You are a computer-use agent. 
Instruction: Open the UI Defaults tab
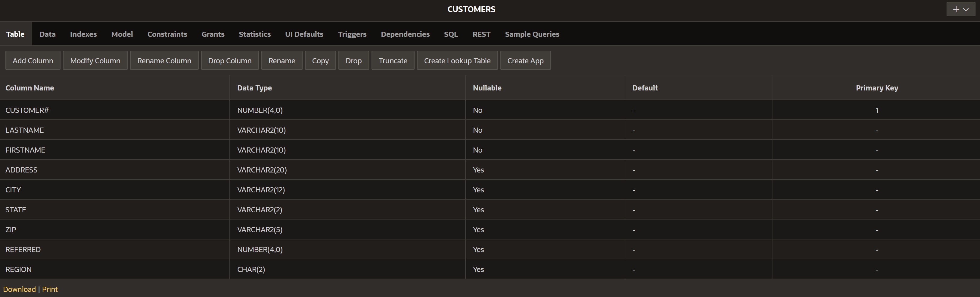[x=304, y=34]
